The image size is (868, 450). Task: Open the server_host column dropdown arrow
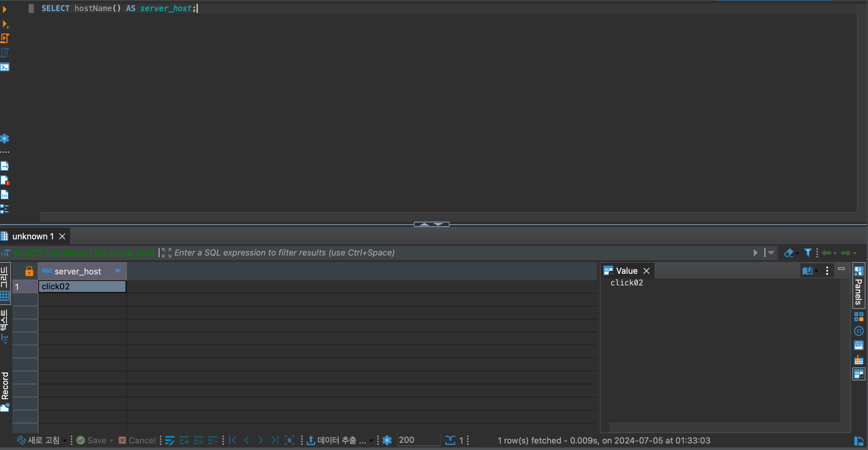pos(117,271)
